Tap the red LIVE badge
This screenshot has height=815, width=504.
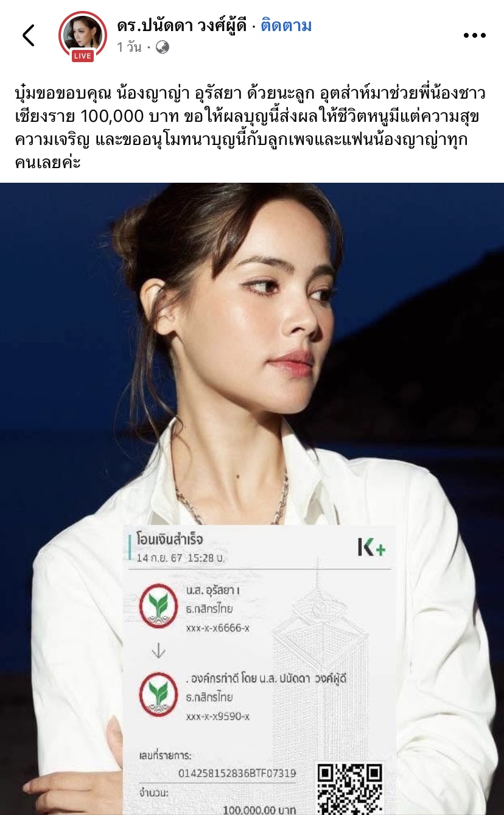click(x=82, y=56)
